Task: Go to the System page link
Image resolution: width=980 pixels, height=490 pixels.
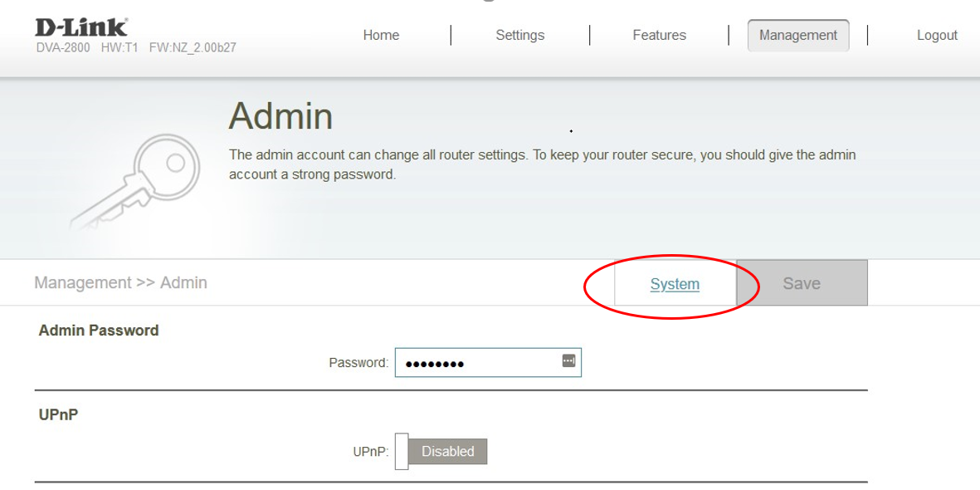Action: pos(675,284)
